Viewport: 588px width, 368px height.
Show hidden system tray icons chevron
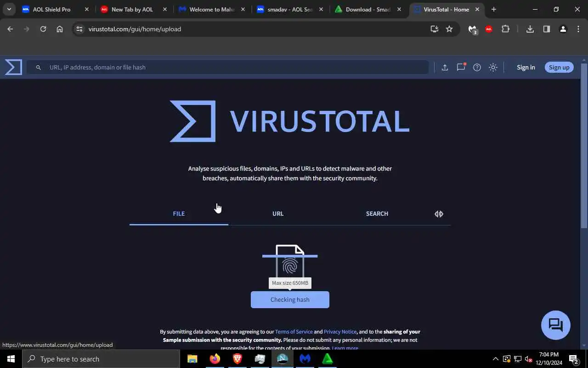tap(495, 359)
